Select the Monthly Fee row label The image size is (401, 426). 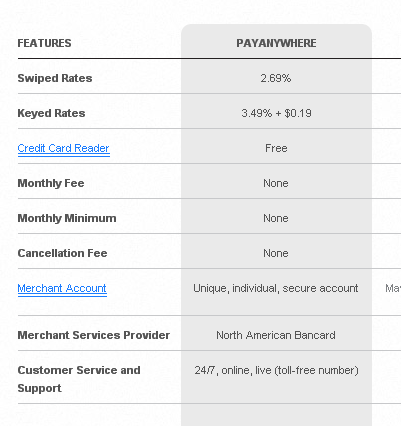click(51, 183)
